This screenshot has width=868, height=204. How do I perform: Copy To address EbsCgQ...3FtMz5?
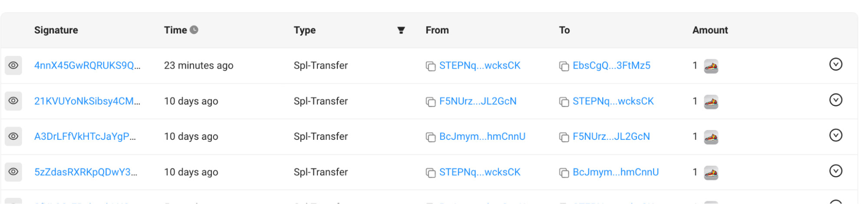[x=564, y=66]
